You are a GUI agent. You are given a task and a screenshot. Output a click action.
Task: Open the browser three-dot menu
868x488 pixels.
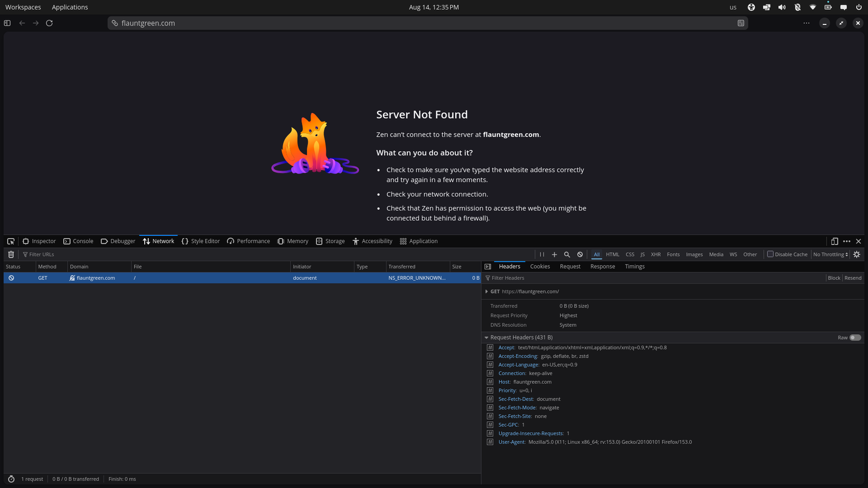(x=807, y=23)
